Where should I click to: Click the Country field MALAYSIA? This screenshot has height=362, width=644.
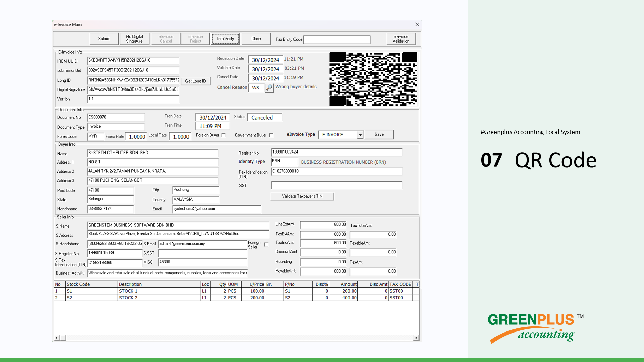pos(196,199)
